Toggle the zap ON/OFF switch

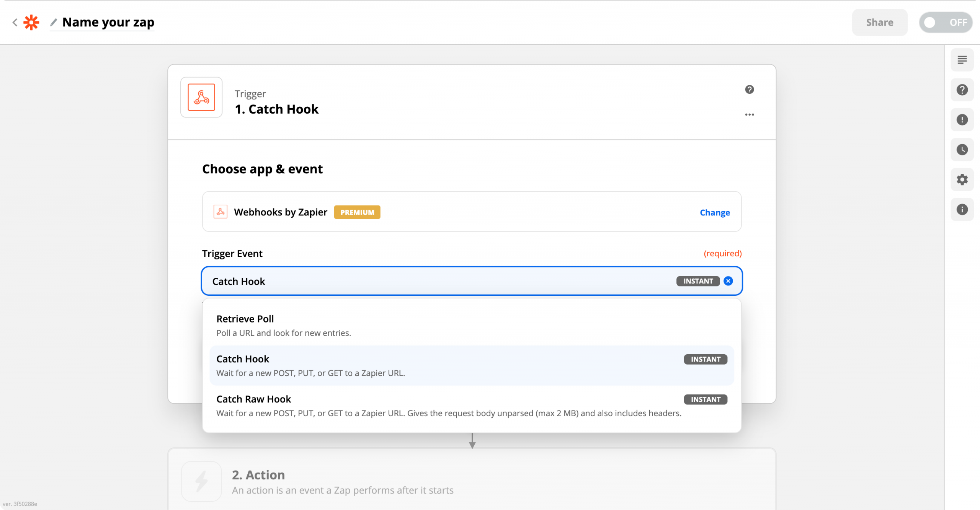tap(946, 23)
